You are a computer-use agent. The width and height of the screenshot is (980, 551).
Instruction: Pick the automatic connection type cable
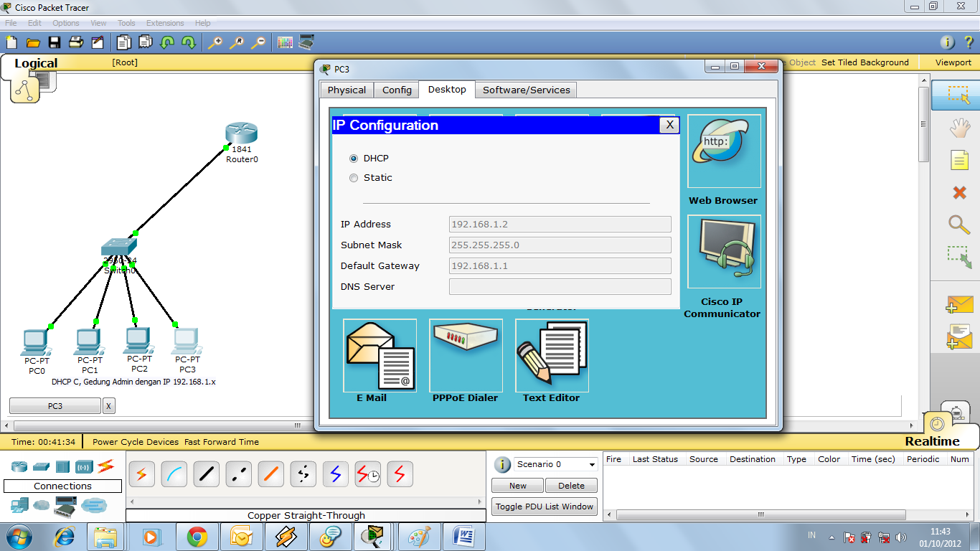click(x=141, y=474)
